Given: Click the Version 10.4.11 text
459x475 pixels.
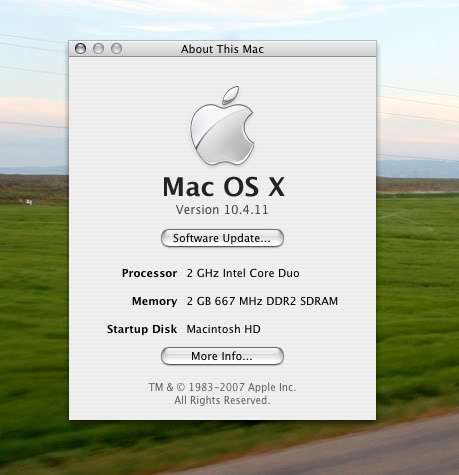Looking at the screenshot, I should coord(222,210).
